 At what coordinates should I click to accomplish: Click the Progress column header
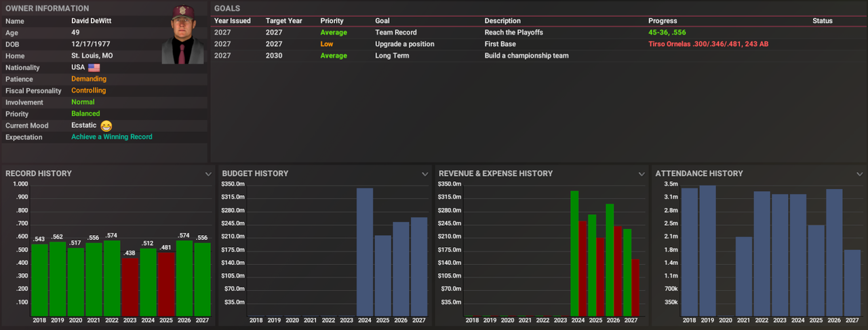663,21
